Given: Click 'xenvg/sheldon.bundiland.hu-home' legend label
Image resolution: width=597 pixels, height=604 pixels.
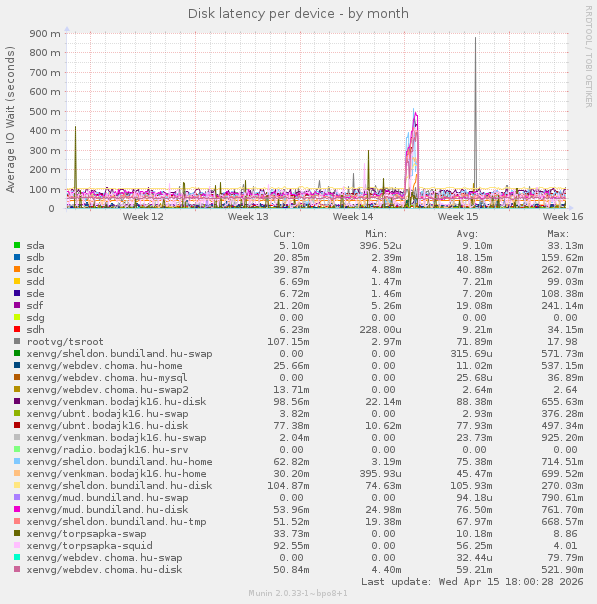Looking at the screenshot, I should pos(119,461).
